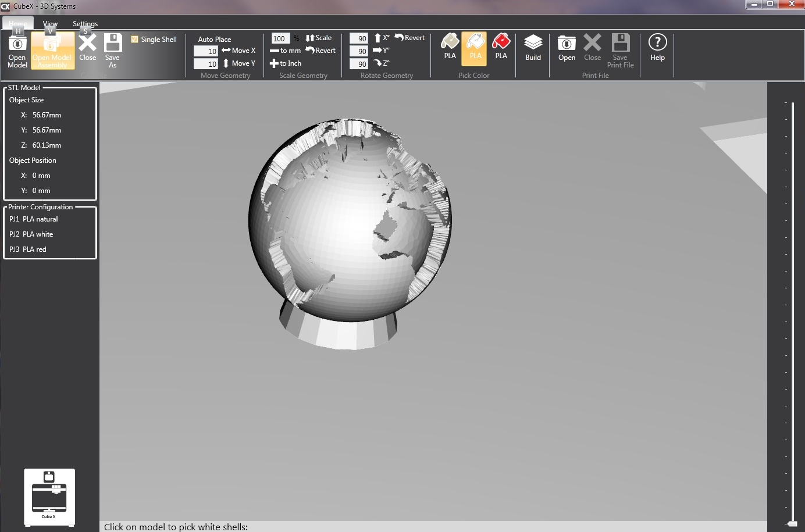Maximize the CubeX window
Viewport: 805px width, 532px height.
(770, 5)
